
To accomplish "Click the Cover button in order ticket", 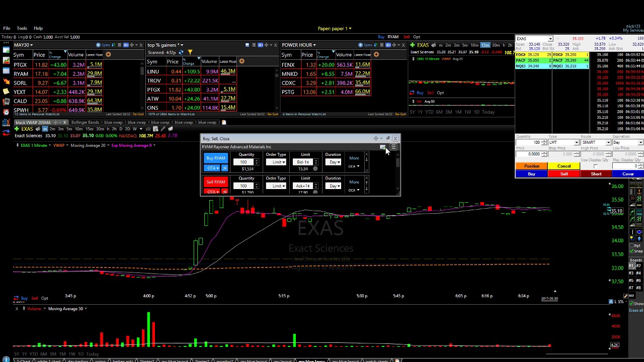I will [628, 174].
